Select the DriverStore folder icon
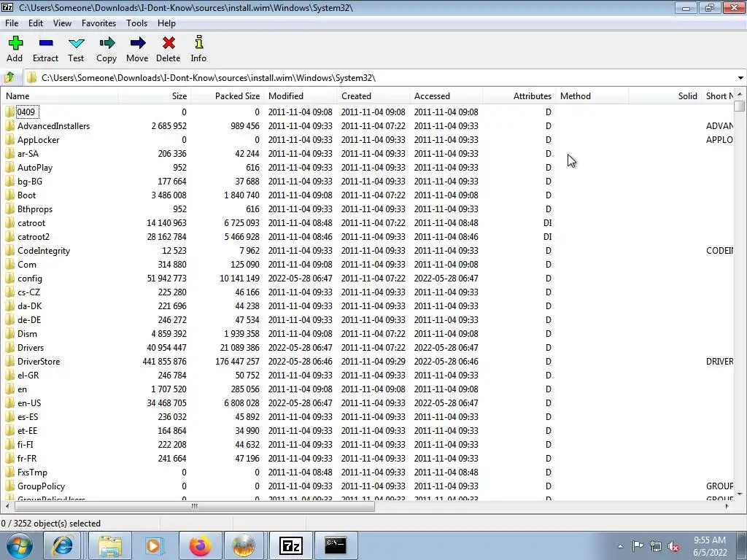The image size is (747, 560). click(9, 361)
